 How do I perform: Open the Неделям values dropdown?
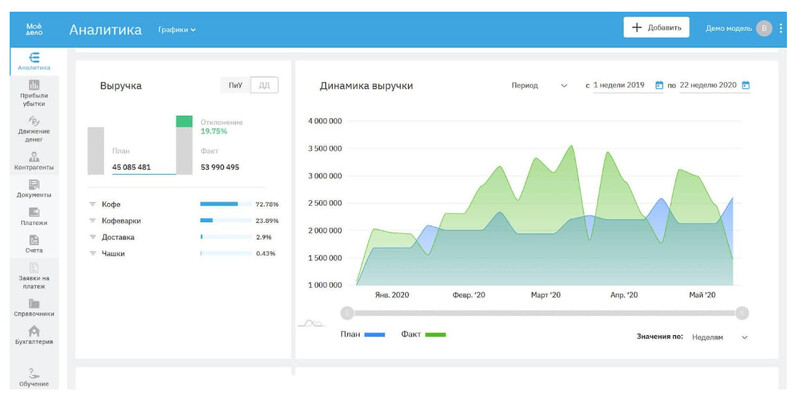click(x=720, y=337)
